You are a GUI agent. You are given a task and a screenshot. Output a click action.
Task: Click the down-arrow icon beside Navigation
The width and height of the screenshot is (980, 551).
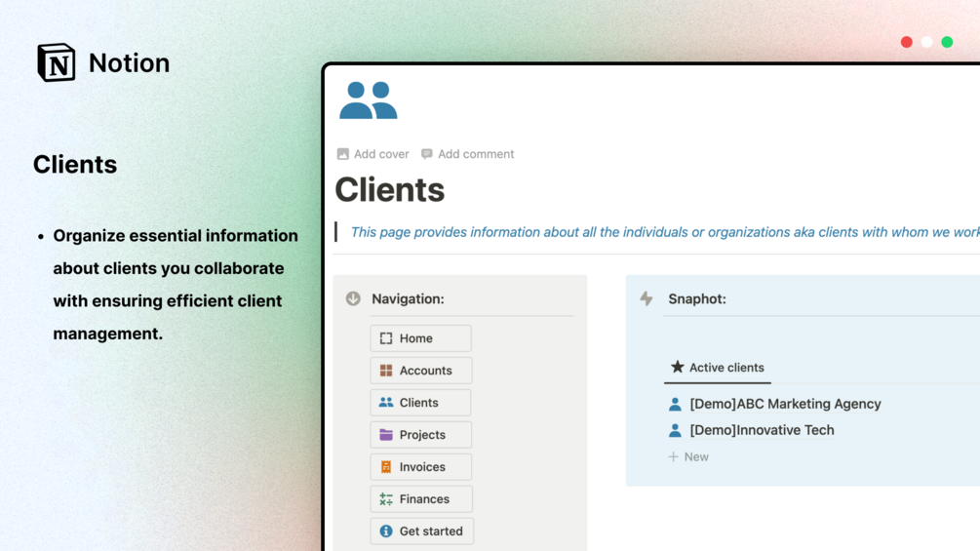pyautogui.click(x=353, y=298)
